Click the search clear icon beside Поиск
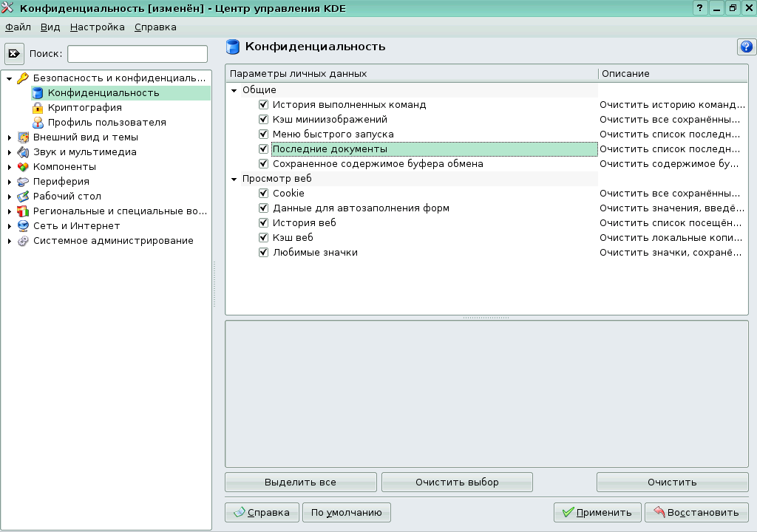Image resolution: width=757 pixels, height=532 pixels. 15,52
